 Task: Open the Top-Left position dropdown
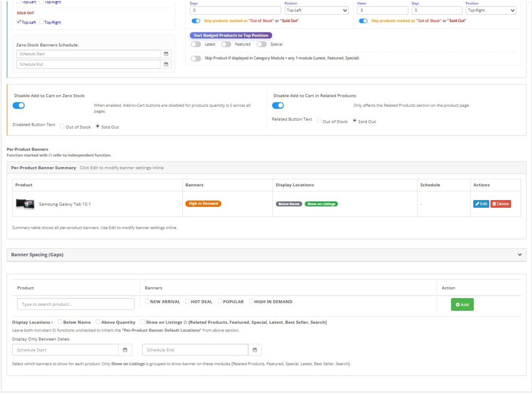click(x=316, y=11)
